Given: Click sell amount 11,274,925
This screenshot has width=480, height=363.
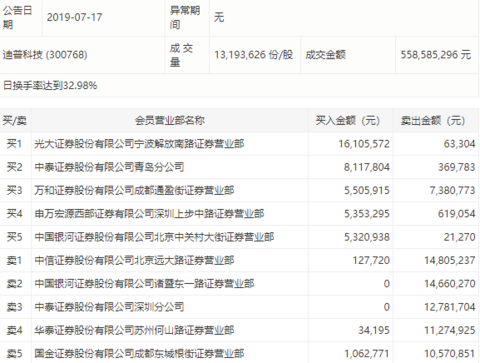Looking at the screenshot, I should click(x=450, y=330).
